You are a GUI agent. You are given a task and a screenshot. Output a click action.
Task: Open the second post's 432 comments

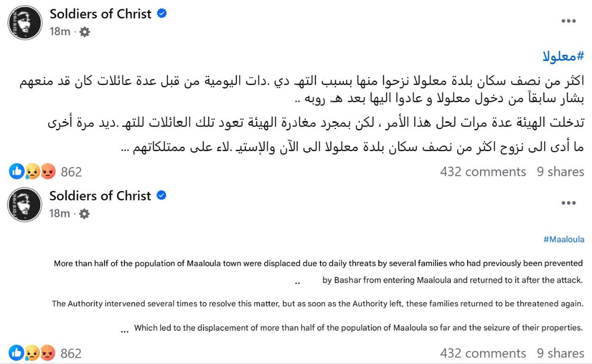483,353
